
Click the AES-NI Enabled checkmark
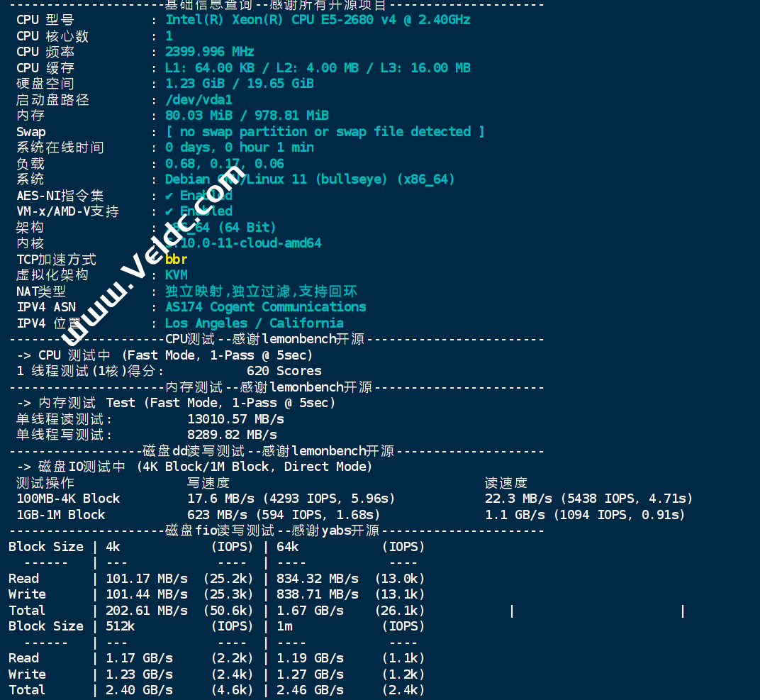[169, 196]
